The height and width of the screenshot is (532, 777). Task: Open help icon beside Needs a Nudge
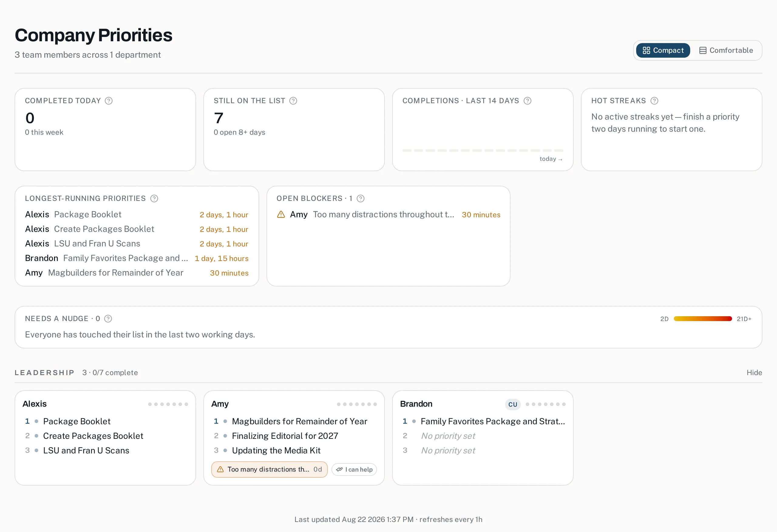pyautogui.click(x=108, y=319)
